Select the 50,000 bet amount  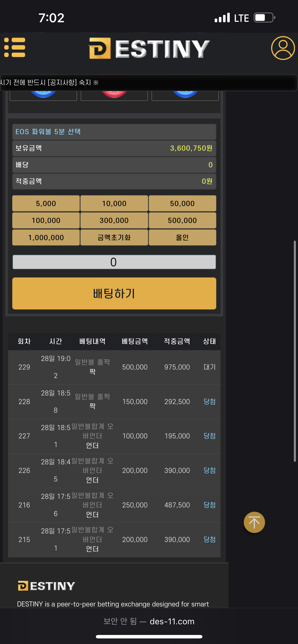182,203
